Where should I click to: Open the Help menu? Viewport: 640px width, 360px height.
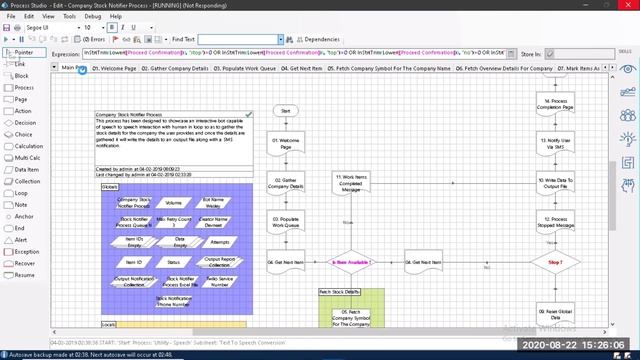116,16
